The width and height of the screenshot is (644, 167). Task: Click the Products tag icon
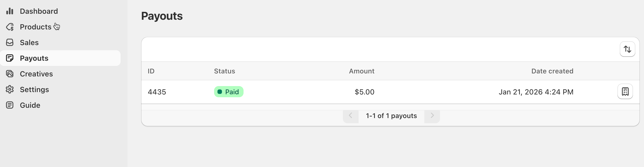(x=10, y=27)
